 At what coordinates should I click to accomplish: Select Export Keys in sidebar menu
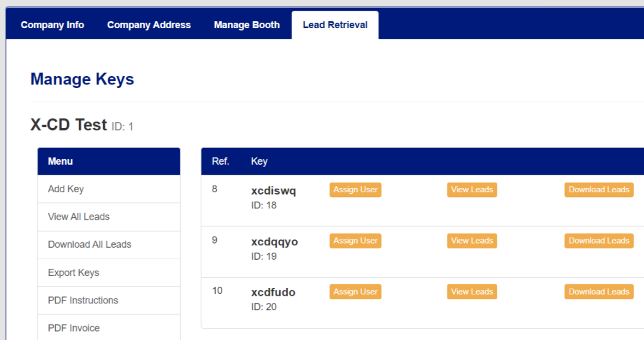[x=73, y=272]
